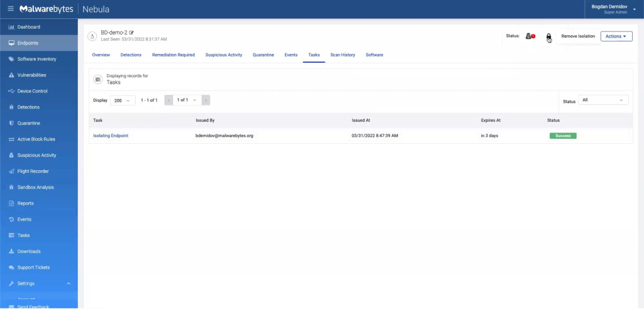Open the Scan History tab
The width and height of the screenshot is (644, 309).
(x=343, y=55)
